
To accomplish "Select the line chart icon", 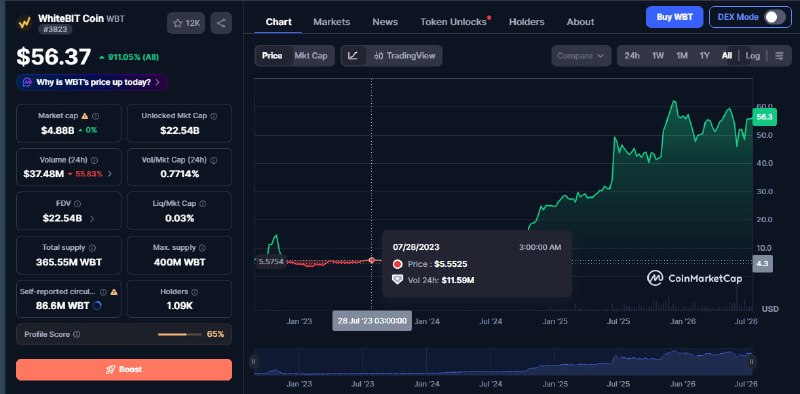I will [353, 56].
